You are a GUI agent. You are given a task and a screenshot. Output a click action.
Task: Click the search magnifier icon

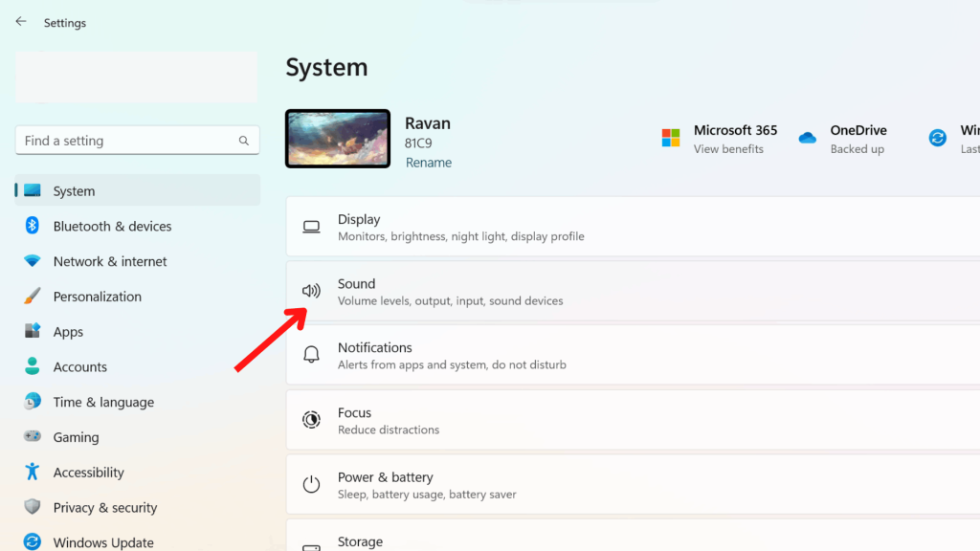tap(244, 141)
